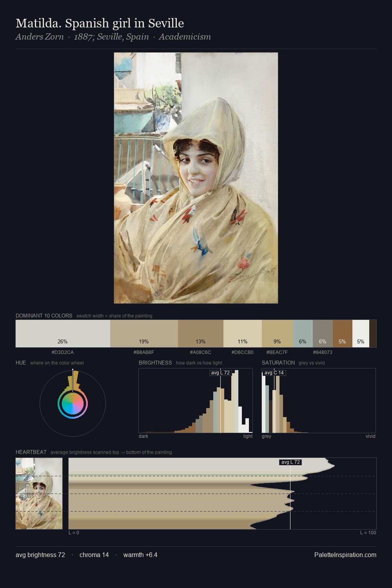Image resolution: width=392 pixels, height=588 pixels.
Task: Click the hue color wheel
Action: point(73,403)
